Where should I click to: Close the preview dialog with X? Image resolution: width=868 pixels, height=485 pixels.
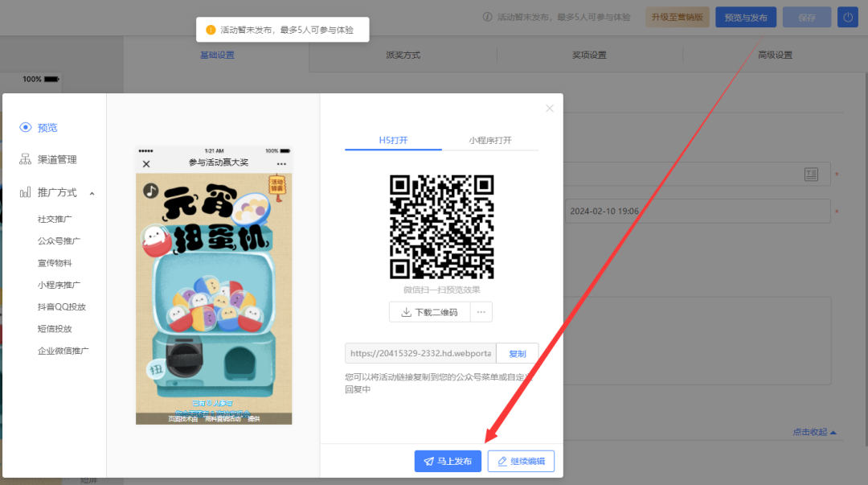click(549, 109)
